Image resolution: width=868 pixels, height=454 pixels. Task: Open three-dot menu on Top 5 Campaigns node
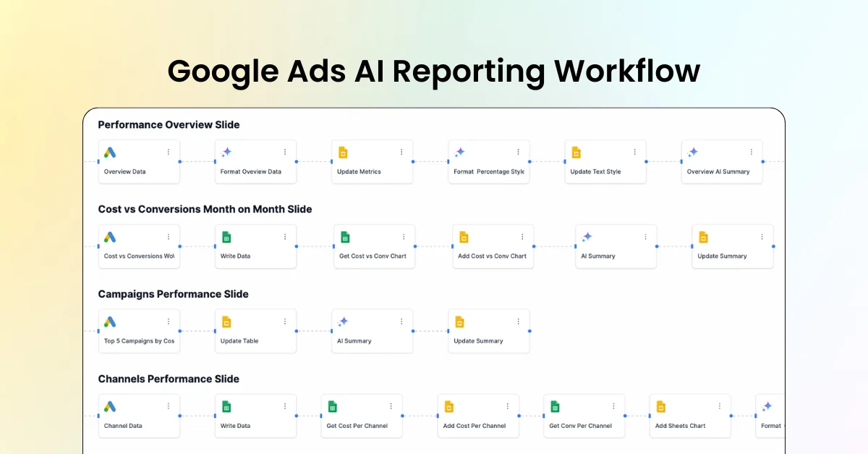169,321
